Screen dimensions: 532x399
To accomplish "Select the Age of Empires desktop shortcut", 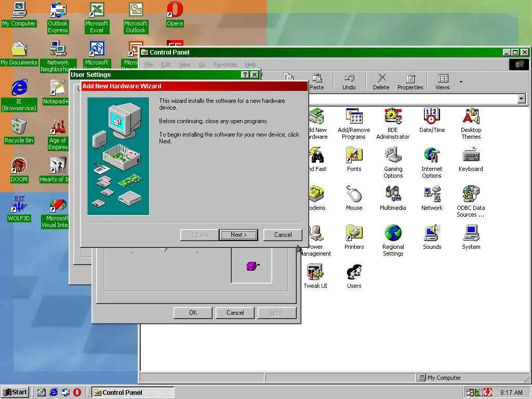I will pyautogui.click(x=58, y=135).
